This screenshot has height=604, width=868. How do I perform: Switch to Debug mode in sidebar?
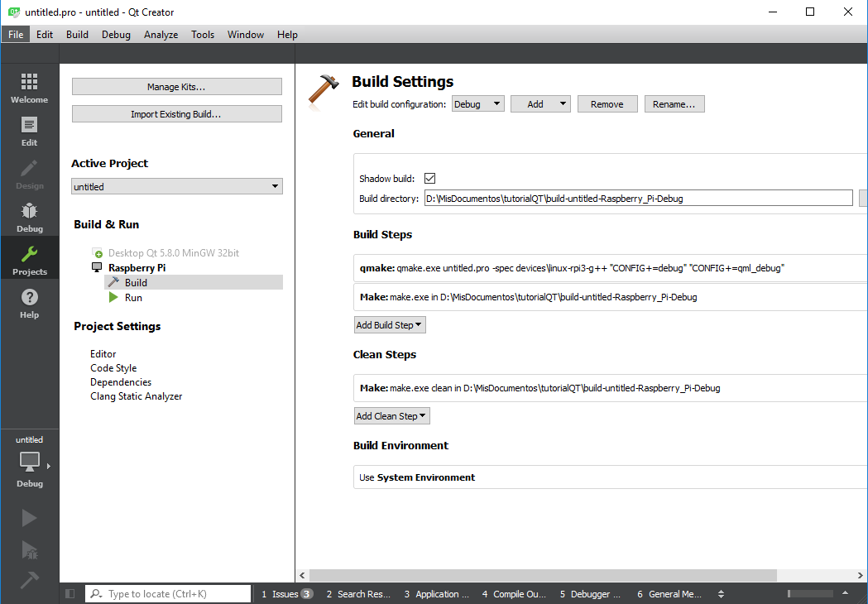pyautogui.click(x=29, y=218)
